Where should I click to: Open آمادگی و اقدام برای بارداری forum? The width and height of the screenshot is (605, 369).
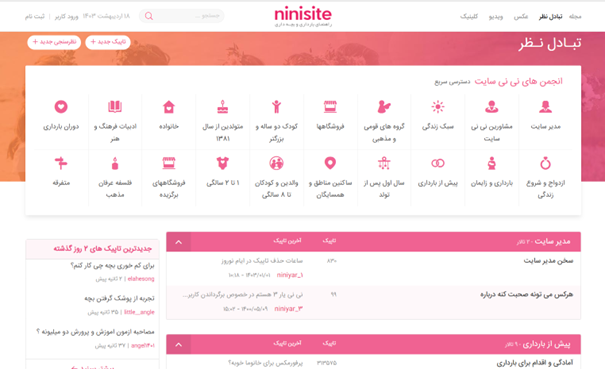point(534,363)
